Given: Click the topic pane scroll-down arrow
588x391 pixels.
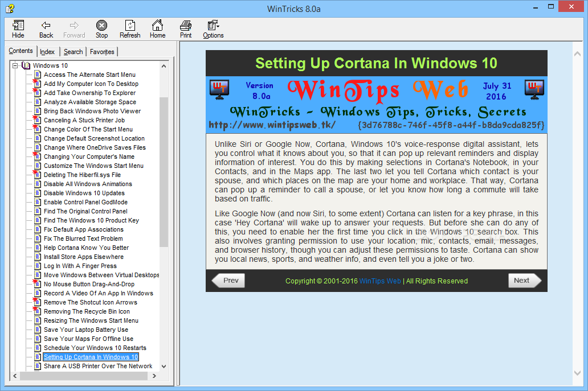Looking at the screenshot, I should 578,373.
